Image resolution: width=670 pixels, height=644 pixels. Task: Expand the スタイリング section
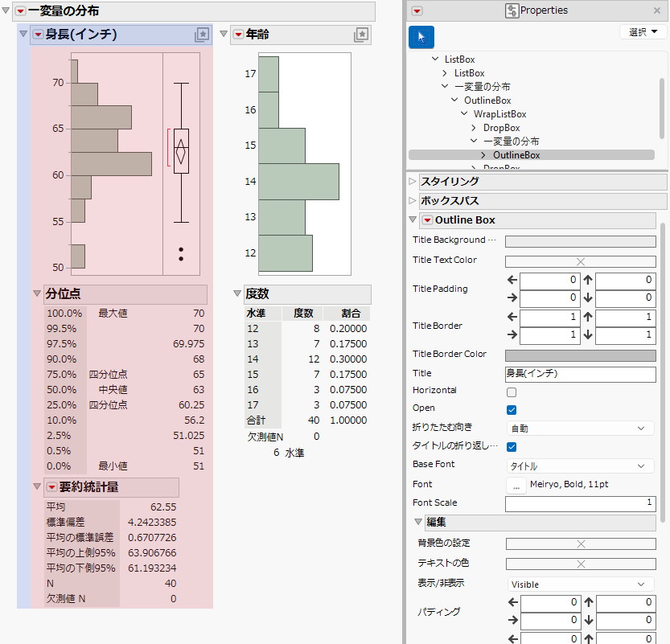[x=413, y=181]
